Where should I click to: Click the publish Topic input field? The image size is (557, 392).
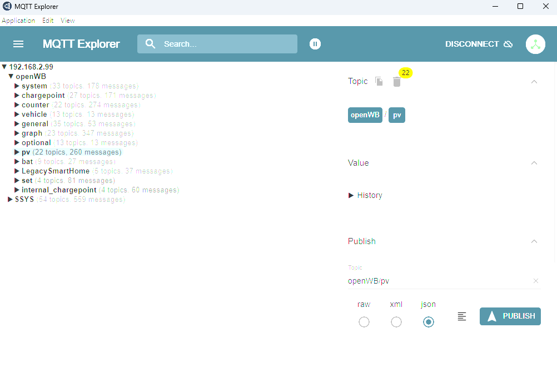439,281
